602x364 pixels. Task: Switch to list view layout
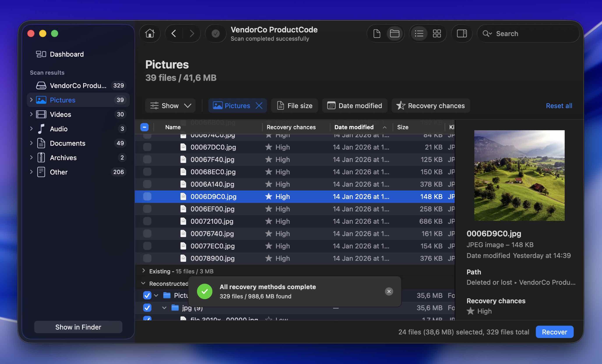[x=419, y=33]
